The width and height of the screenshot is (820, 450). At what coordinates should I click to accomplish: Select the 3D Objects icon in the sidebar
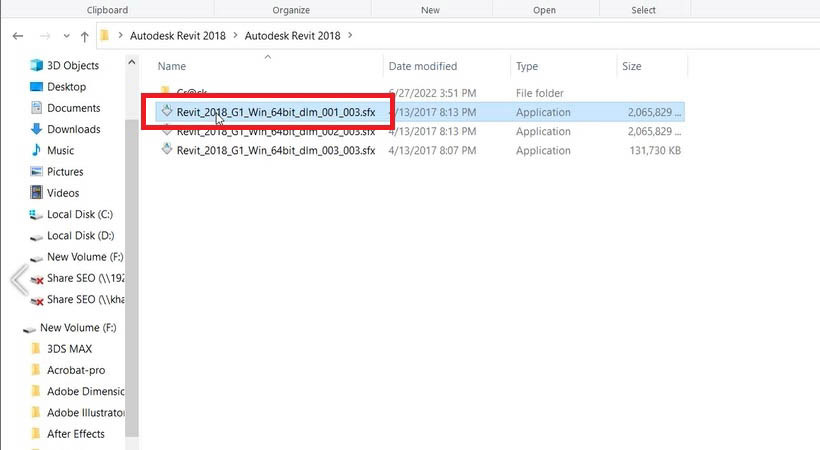(36, 65)
